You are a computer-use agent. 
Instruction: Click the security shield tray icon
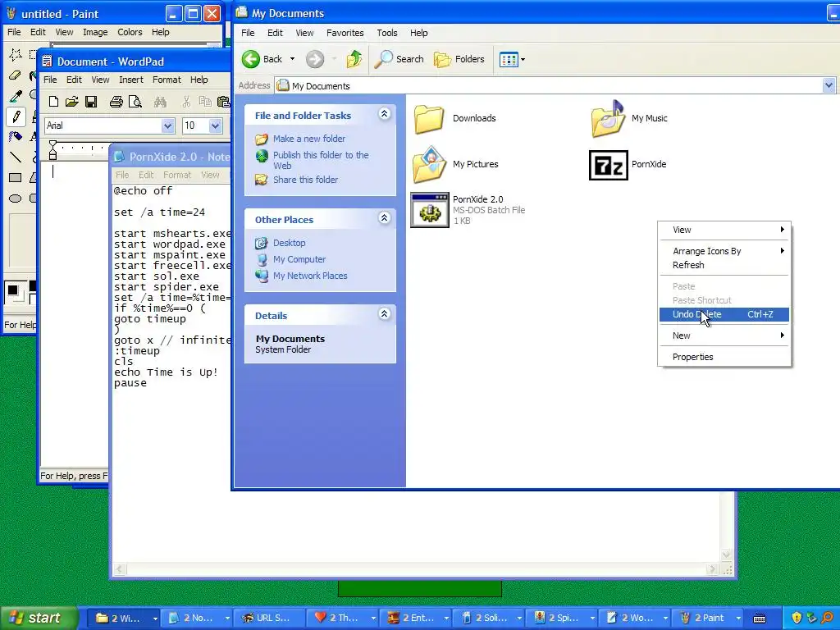pyautogui.click(x=797, y=618)
